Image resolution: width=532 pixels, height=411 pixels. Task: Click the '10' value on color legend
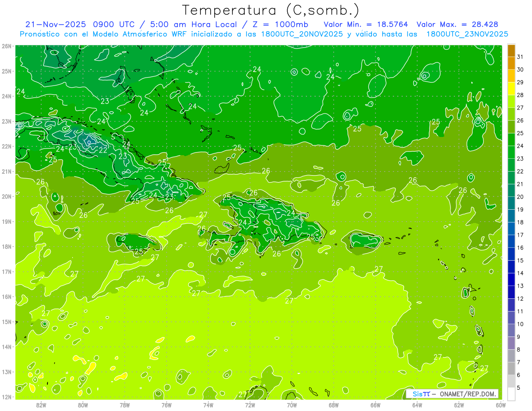tap(520, 324)
